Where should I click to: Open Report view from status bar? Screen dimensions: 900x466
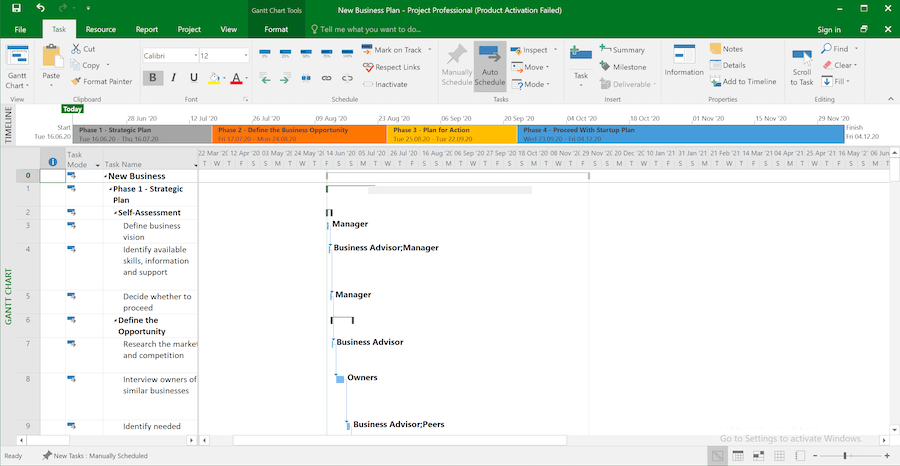[x=800, y=456]
